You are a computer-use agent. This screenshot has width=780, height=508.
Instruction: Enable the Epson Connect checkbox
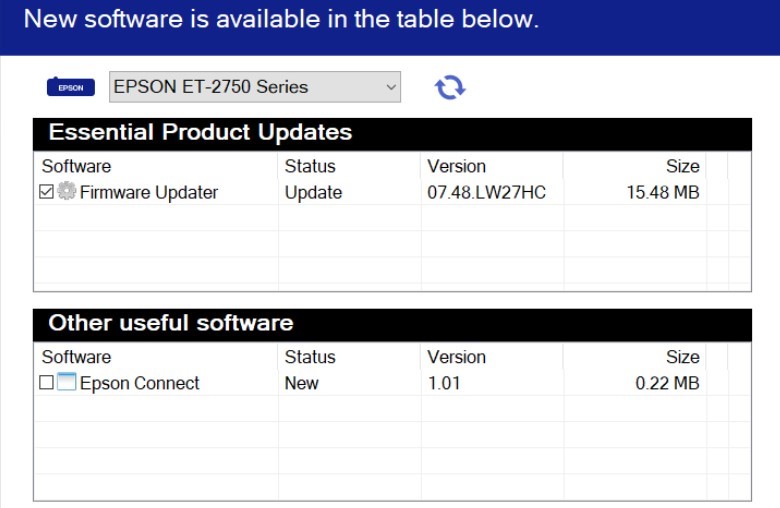pyautogui.click(x=46, y=382)
